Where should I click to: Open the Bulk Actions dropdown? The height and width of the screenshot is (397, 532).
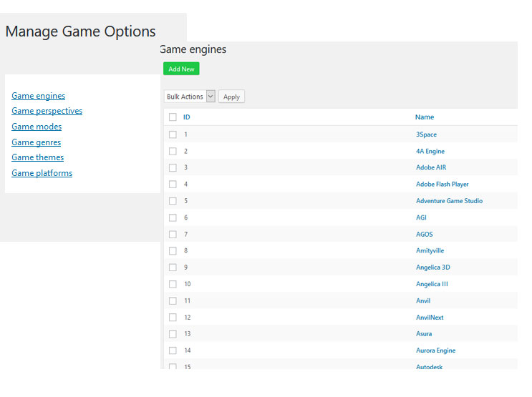tap(189, 97)
